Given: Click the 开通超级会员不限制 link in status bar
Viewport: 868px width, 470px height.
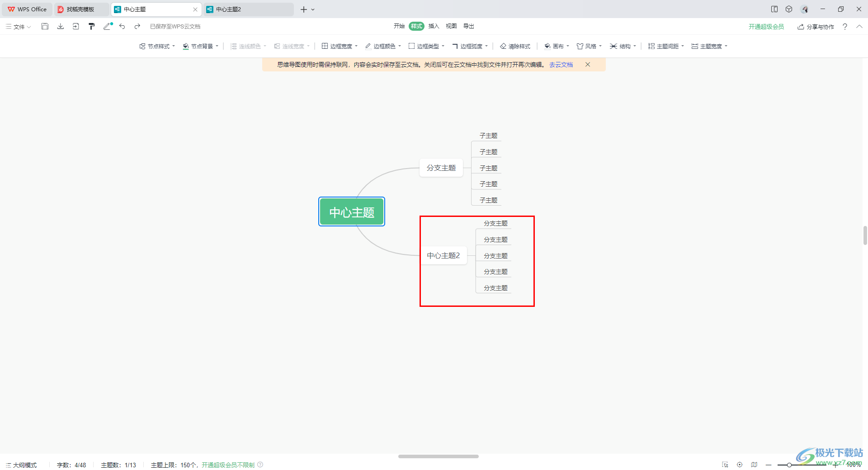Looking at the screenshot, I should pos(228,465).
